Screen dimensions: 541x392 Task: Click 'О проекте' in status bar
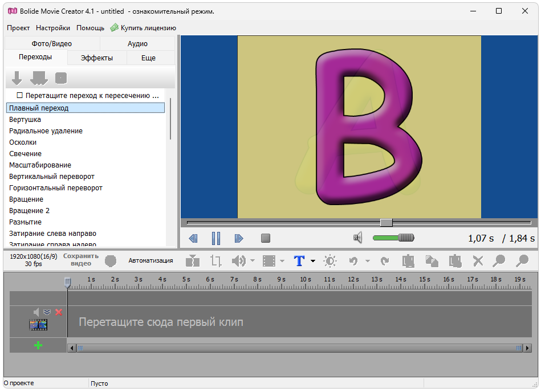point(19,383)
